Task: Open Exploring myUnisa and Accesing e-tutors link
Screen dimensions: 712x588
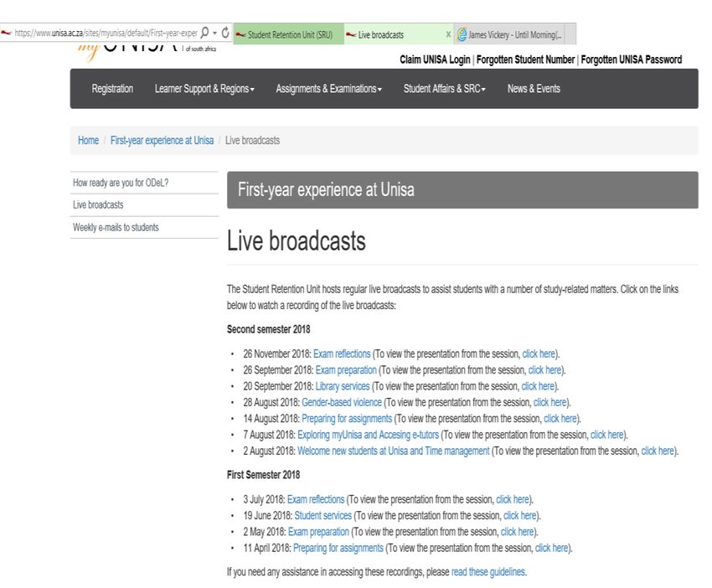Action: pyautogui.click(x=368, y=435)
